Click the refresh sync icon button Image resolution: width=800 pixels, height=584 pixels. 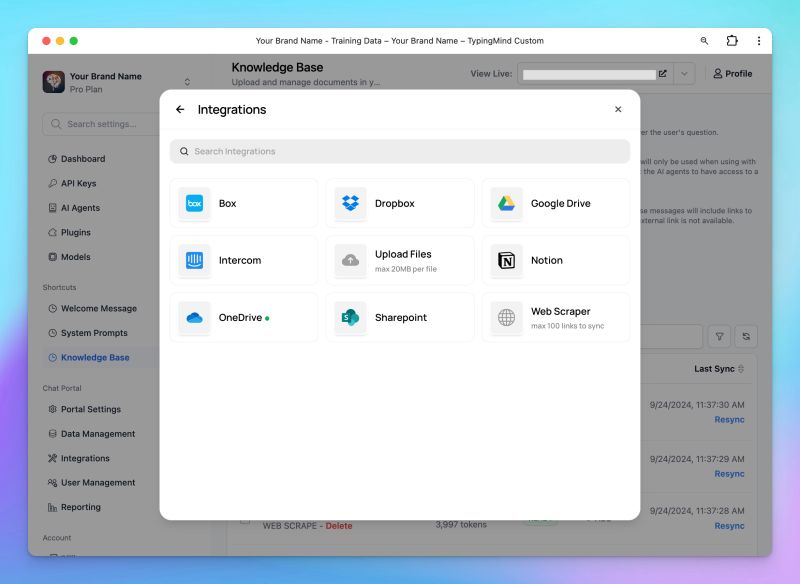746,337
